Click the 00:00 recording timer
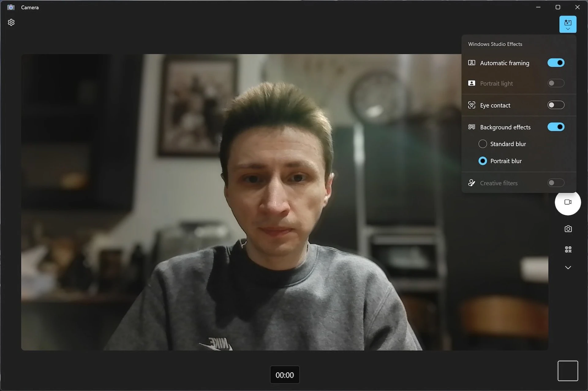The height and width of the screenshot is (391, 588). pyautogui.click(x=285, y=375)
